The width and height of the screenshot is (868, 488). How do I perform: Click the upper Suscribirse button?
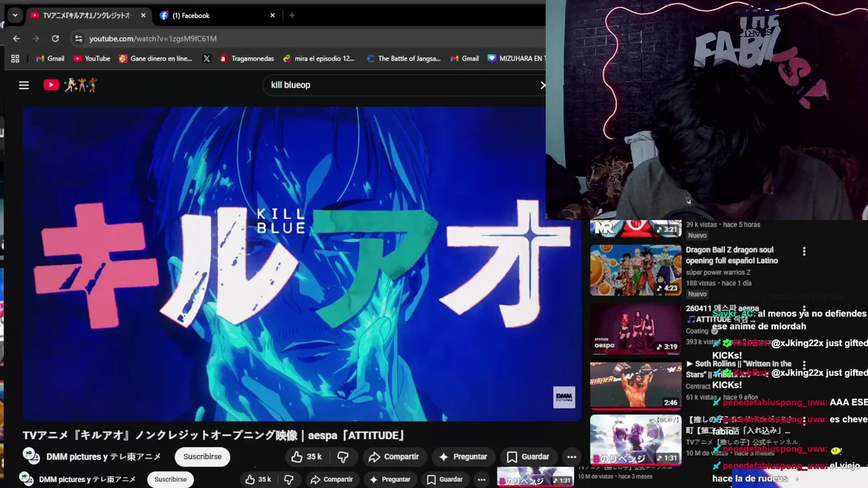(x=202, y=457)
